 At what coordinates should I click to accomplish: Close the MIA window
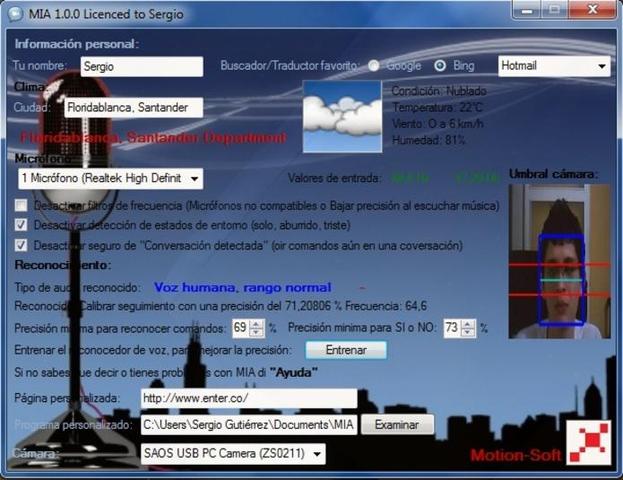(x=592, y=10)
